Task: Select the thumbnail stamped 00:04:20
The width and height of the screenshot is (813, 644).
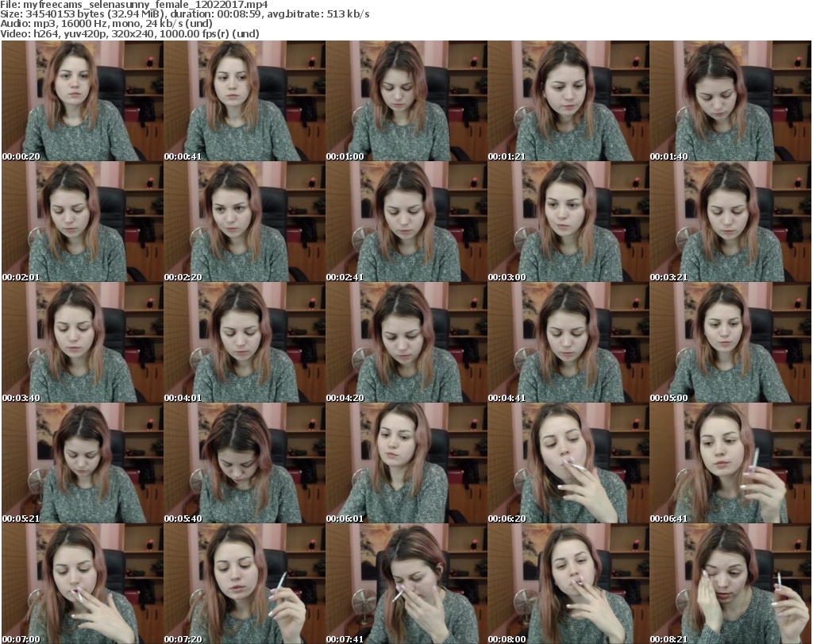Action: point(406,343)
